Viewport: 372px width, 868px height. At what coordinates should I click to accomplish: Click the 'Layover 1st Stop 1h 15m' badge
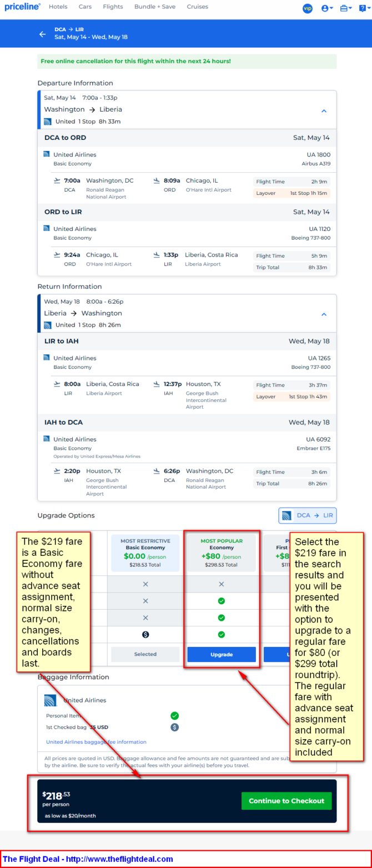click(x=291, y=193)
